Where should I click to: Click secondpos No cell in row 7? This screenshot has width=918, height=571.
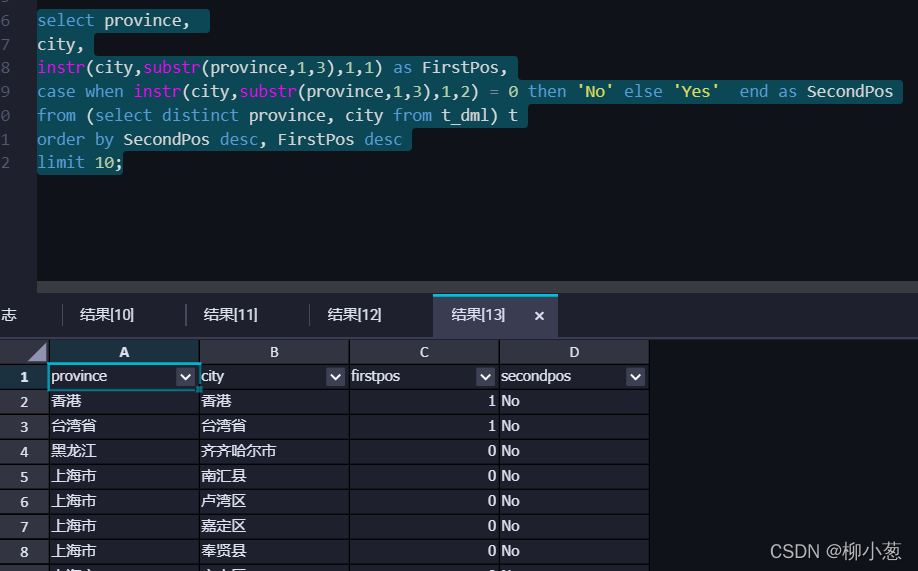574,526
